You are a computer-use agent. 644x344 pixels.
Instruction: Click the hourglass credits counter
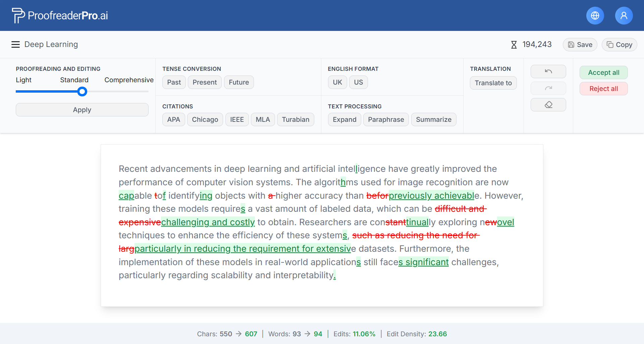(531, 45)
